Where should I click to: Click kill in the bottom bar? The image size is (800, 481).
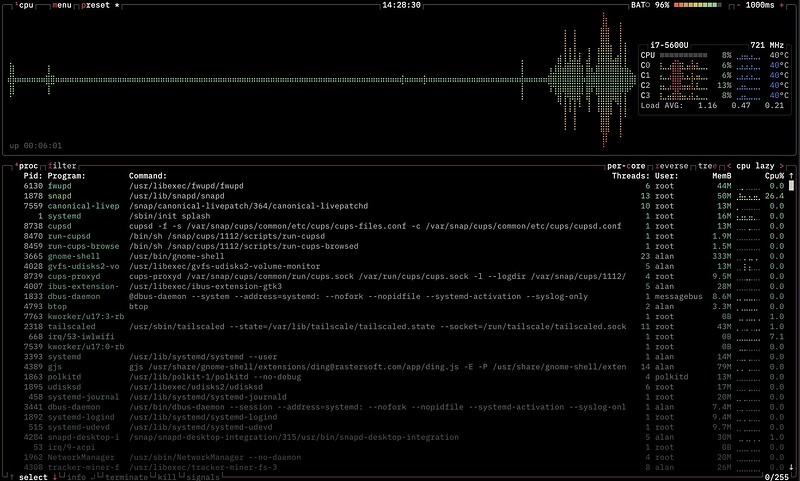coord(166,477)
